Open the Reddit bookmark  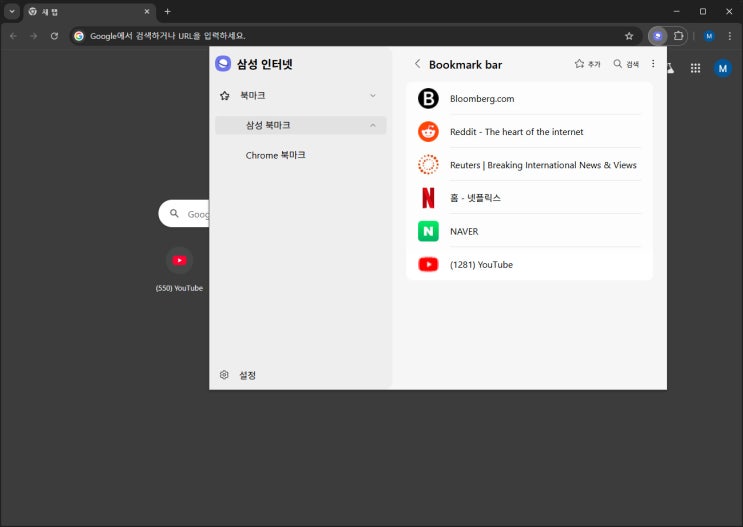(529, 132)
